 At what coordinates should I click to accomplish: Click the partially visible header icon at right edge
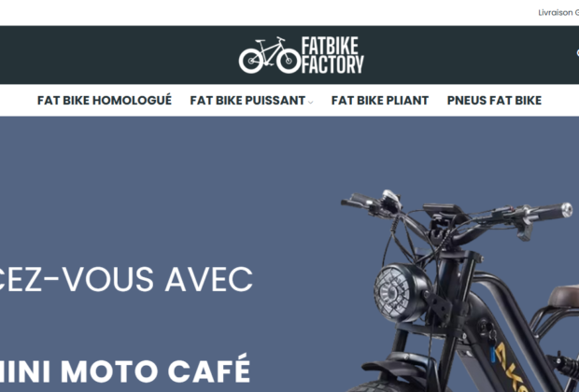(x=577, y=53)
